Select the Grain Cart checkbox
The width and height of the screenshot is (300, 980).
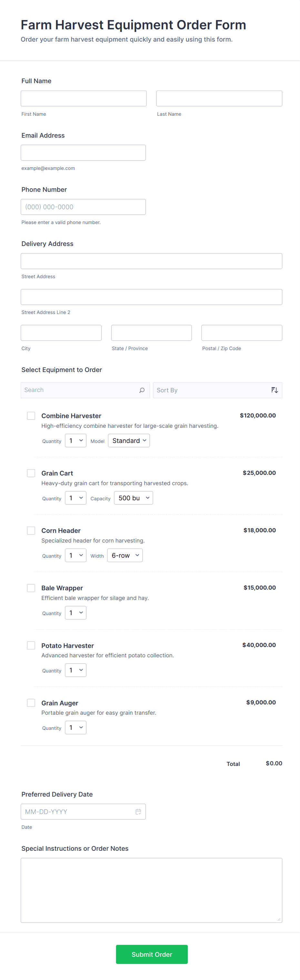pyautogui.click(x=31, y=473)
